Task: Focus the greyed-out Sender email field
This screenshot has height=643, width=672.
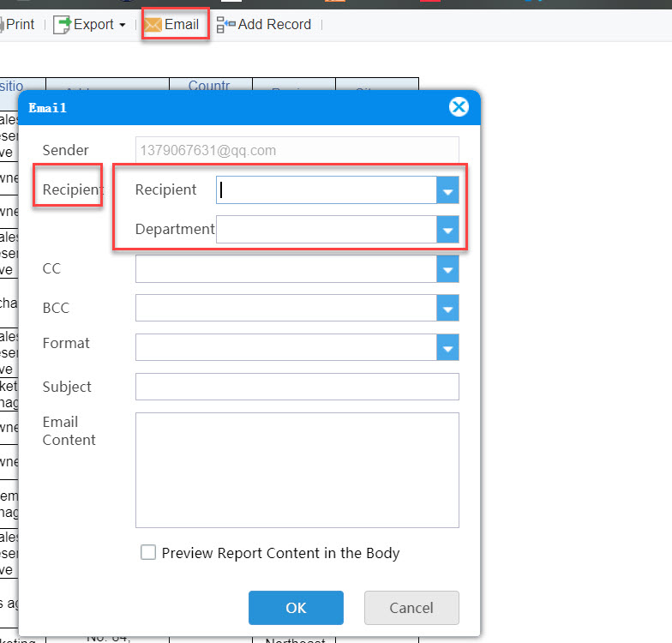Action: 297,150
